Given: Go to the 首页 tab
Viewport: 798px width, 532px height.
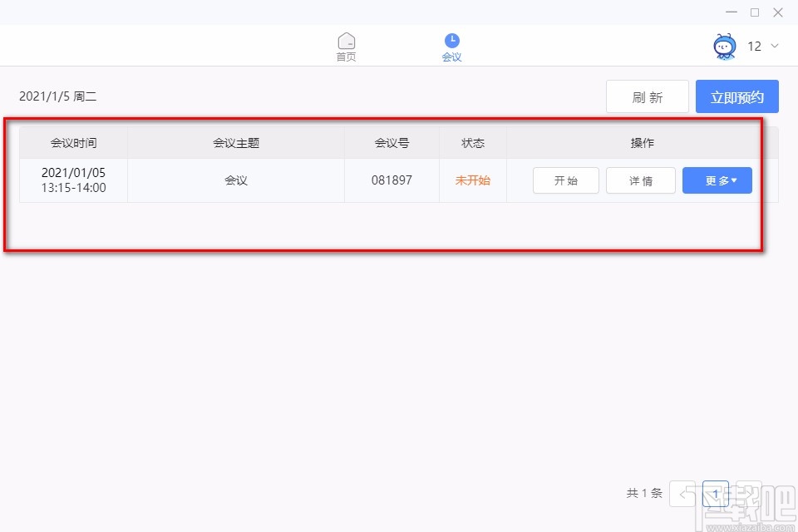Looking at the screenshot, I should click(347, 46).
